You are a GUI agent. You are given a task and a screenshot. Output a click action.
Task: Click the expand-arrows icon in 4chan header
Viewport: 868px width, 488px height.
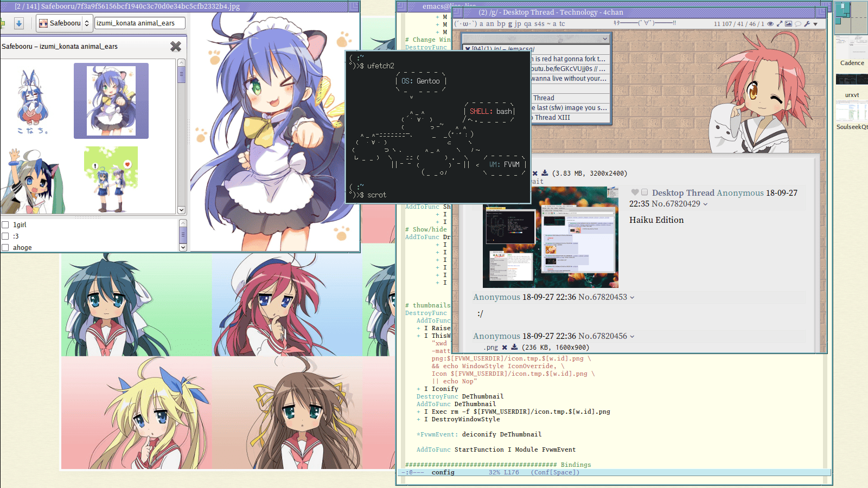[x=780, y=24]
